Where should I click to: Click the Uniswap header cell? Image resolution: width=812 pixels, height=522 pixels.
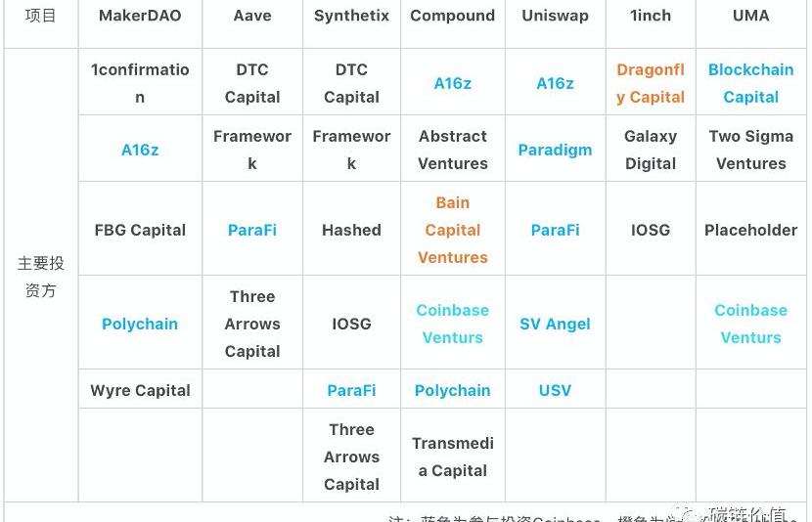(555, 16)
